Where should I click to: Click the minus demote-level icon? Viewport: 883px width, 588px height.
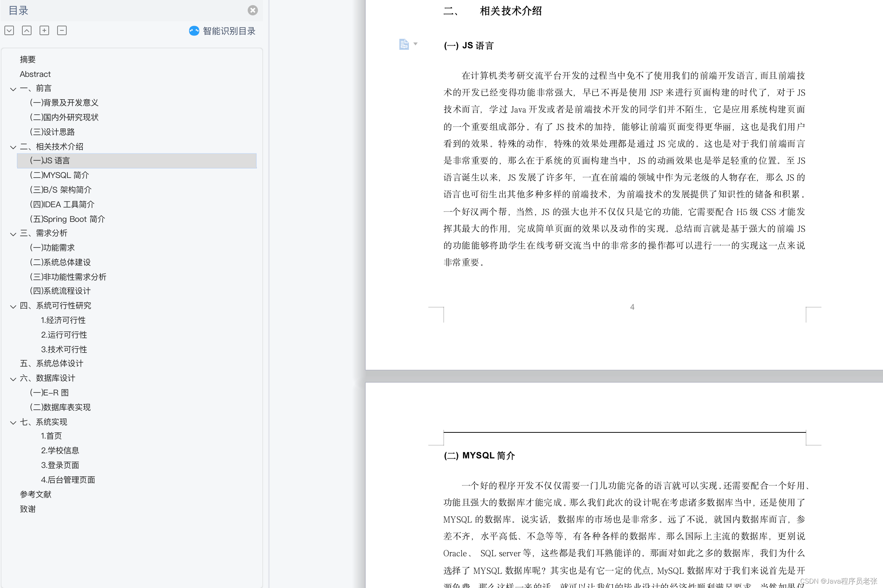[62, 30]
